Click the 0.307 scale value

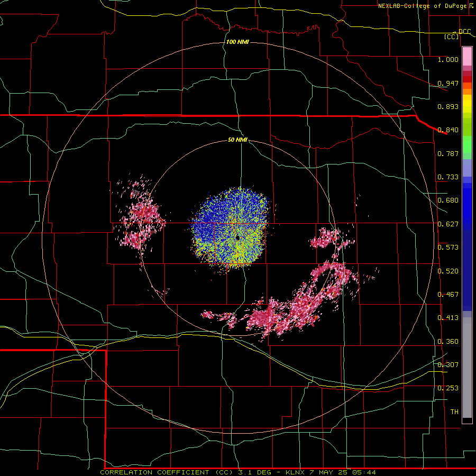click(x=448, y=365)
